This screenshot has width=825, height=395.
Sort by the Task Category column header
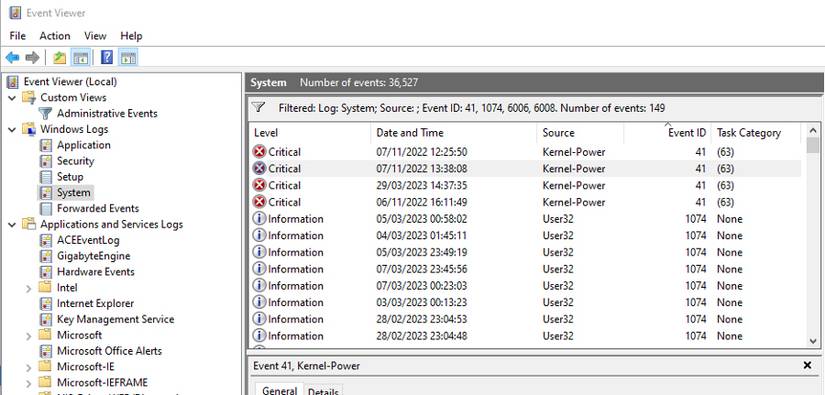click(x=756, y=133)
